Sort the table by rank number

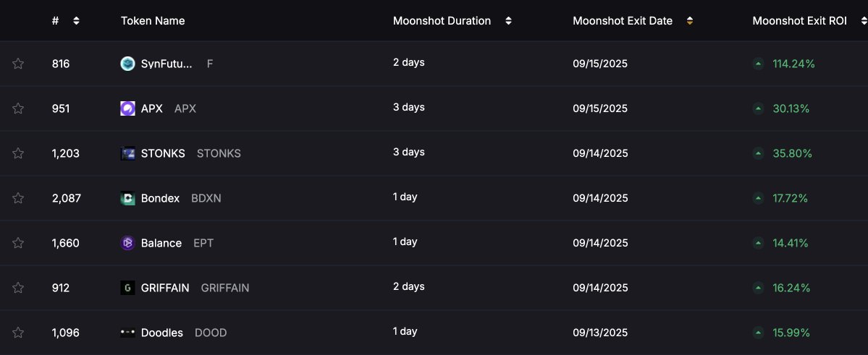pos(76,21)
